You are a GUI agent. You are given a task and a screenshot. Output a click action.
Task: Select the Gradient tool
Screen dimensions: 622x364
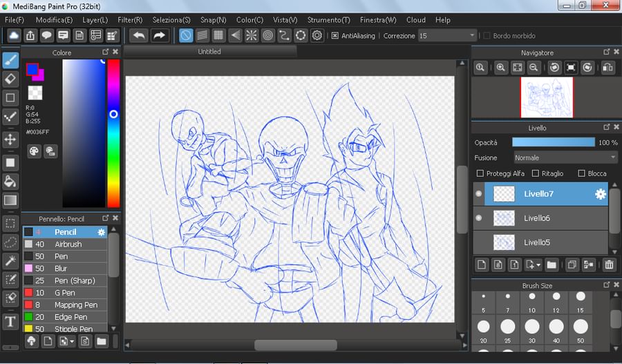point(10,200)
